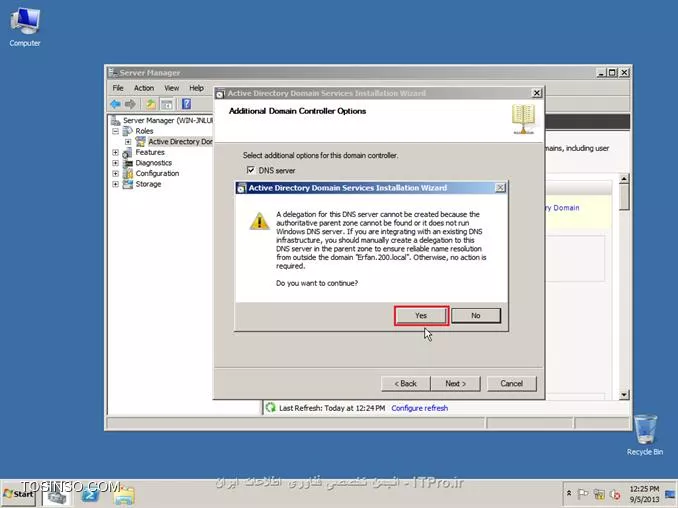Expand the Active Directory Domain Services node
678x508 pixels.
click(x=128, y=141)
